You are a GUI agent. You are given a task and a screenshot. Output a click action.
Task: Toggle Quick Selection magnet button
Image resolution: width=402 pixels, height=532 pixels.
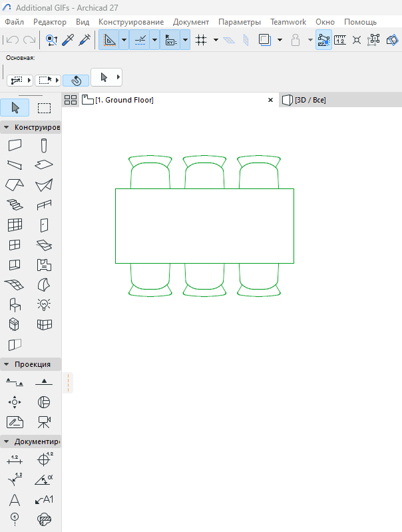(76, 81)
